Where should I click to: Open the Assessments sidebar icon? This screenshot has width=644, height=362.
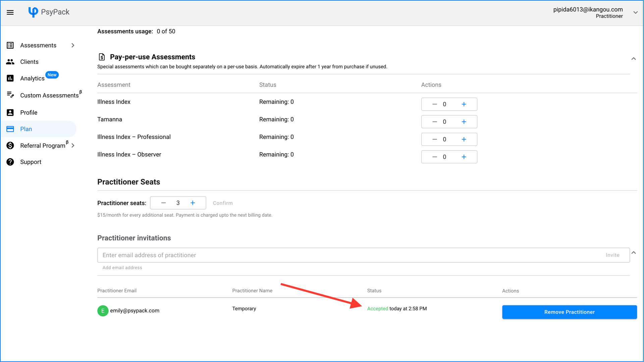coord(10,45)
